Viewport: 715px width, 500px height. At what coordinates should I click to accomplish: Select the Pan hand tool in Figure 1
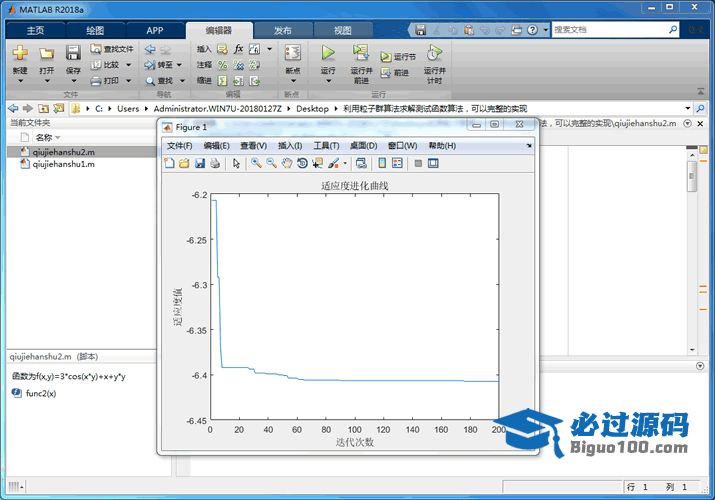(x=286, y=163)
